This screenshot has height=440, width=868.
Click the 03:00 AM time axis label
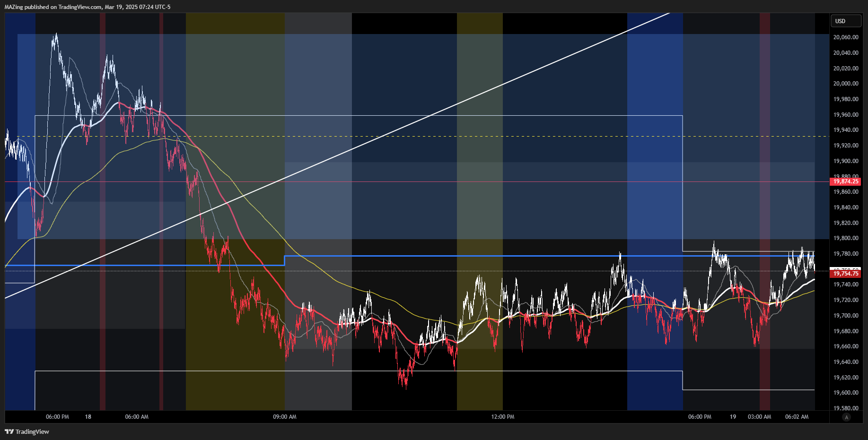tap(760, 417)
